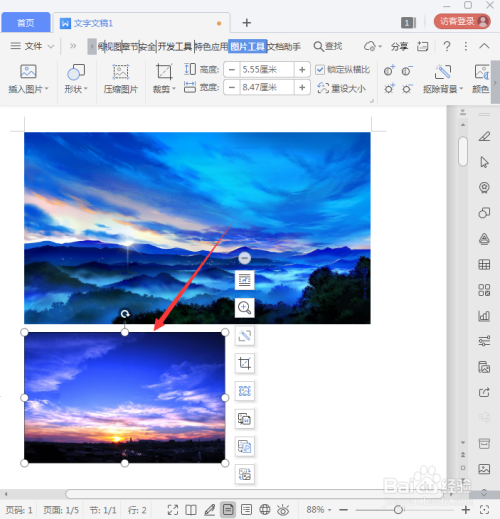Open the Crop (裁剪) dropdown arrow
This screenshot has height=519, width=500.
pos(174,89)
